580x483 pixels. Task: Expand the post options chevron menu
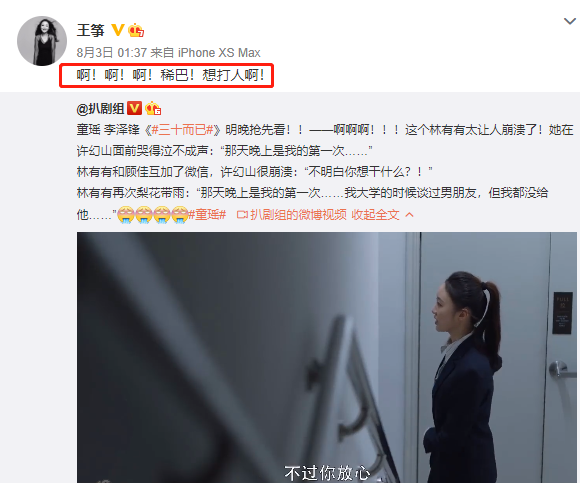[570, 21]
